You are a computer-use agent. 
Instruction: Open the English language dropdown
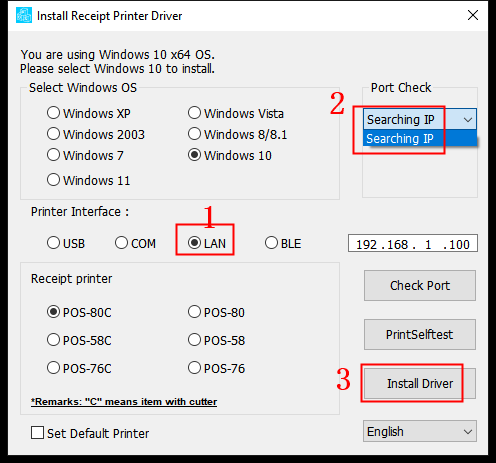[420, 431]
